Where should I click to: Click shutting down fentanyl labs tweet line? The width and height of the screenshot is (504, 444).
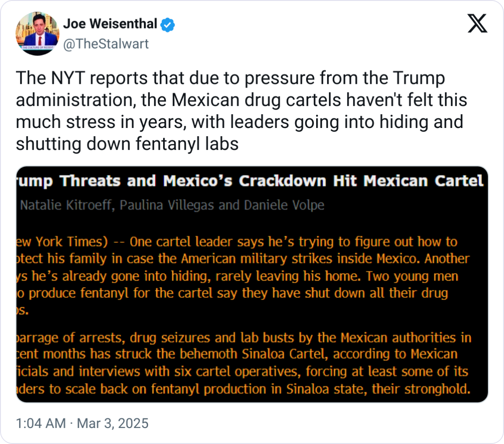coord(127,144)
